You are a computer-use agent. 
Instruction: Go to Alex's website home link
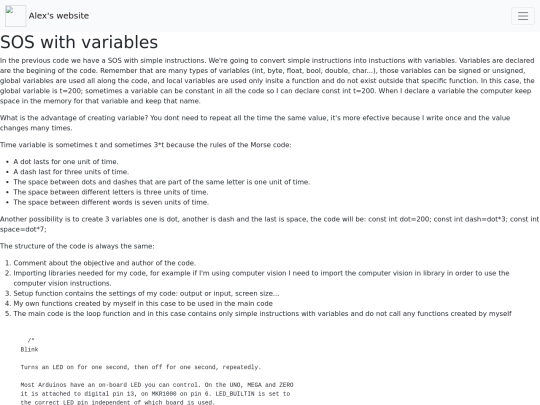coord(59,16)
